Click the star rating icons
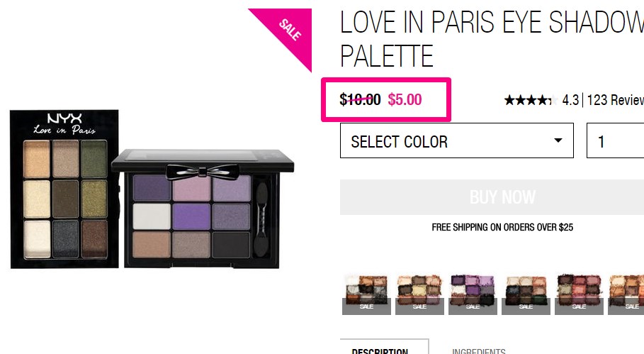The height and width of the screenshot is (354, 644). 531,100
